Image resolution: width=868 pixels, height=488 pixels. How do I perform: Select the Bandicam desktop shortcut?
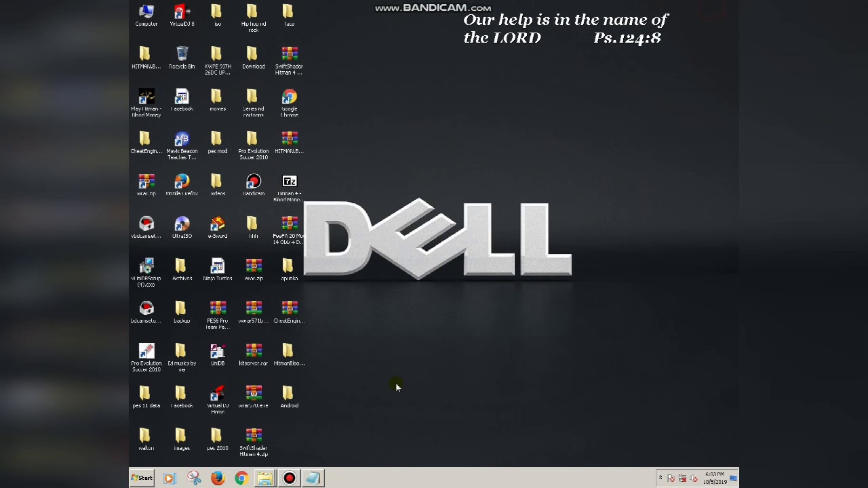coord(254,186)
